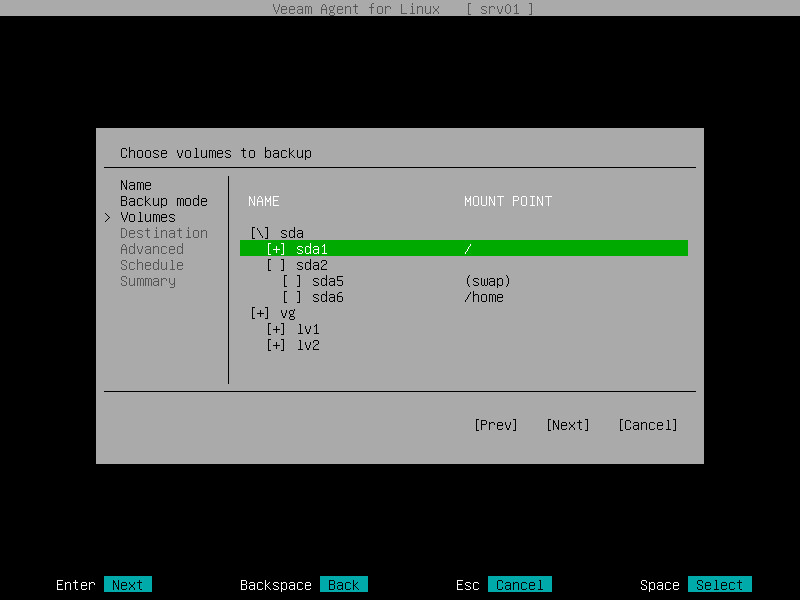Toggle the sda disk checkbox
This screenshot has width=800, height=600.
click(x=260, y=233)
